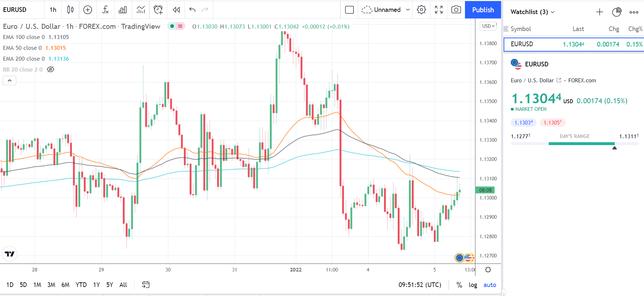Start bar replay with the rewind icon
The width and height of the screenshot is (644, 296).
pyautogui.click(x=176, y=10)
